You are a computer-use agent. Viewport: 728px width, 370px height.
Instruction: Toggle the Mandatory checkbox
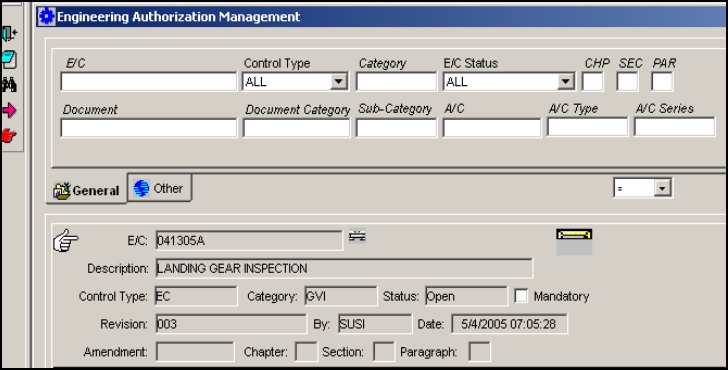click(x=521, y=296)
